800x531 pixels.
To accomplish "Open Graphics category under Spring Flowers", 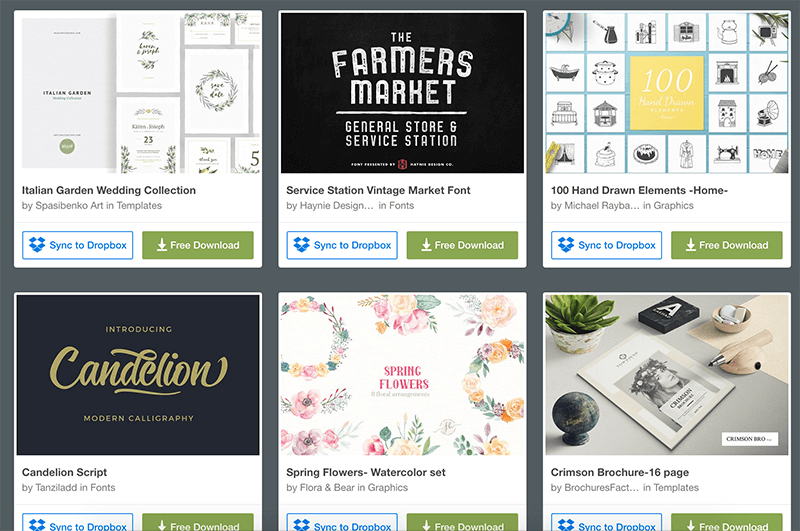I will [x=388, y=488].
